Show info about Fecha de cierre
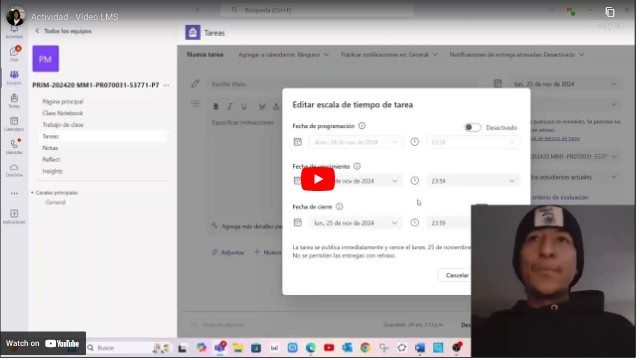The height and width of the screenshot is (360, 640). coord(339,207)
